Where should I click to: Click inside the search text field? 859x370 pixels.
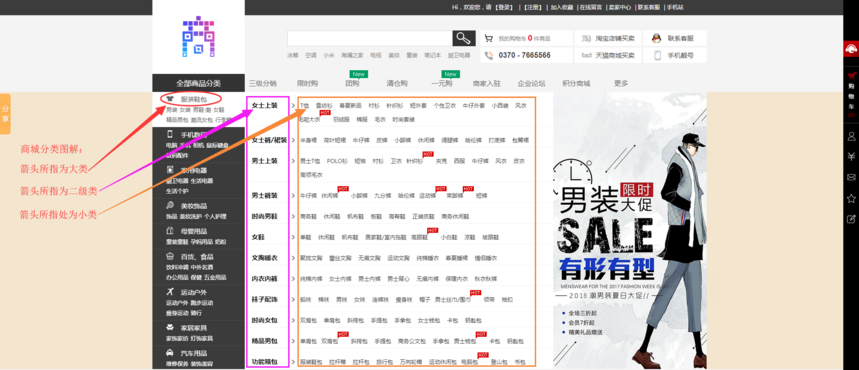point(370,38)
